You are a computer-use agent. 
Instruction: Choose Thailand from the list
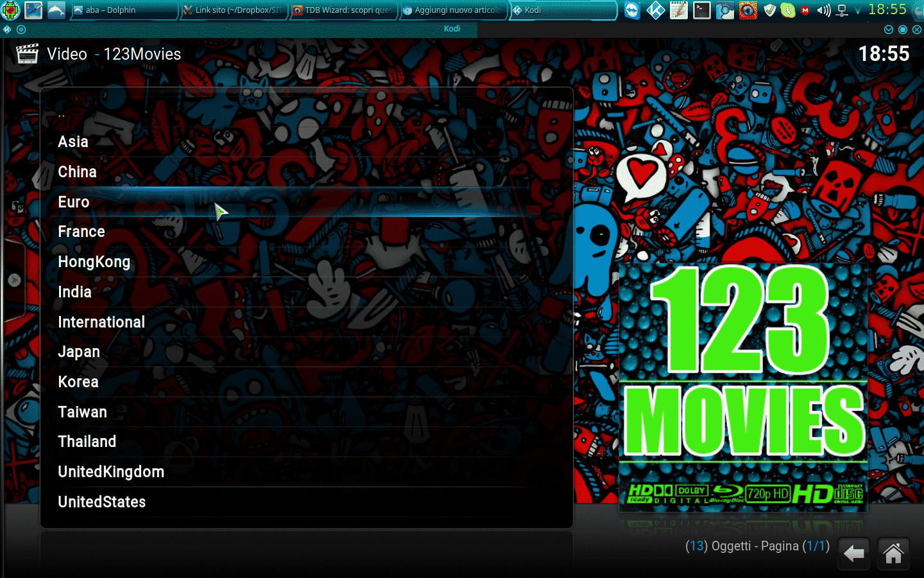click(306, 442)
